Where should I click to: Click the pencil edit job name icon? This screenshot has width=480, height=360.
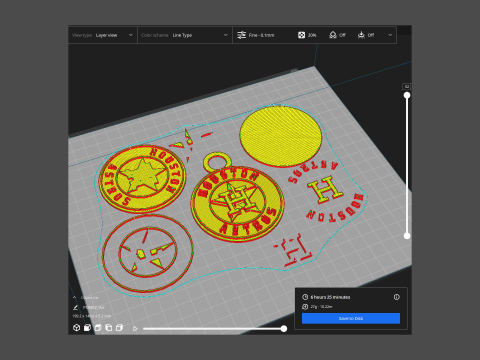click(75, 307)
